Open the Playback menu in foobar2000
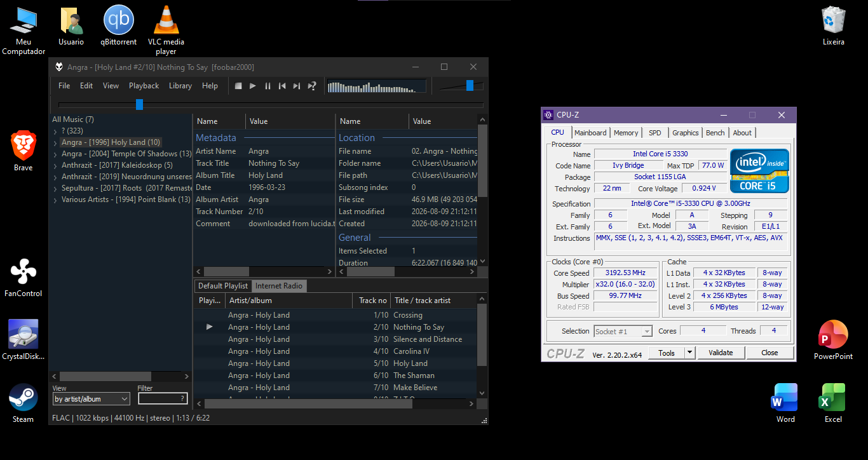The width and height of the screenshot is (868, 460). point(144,86)
